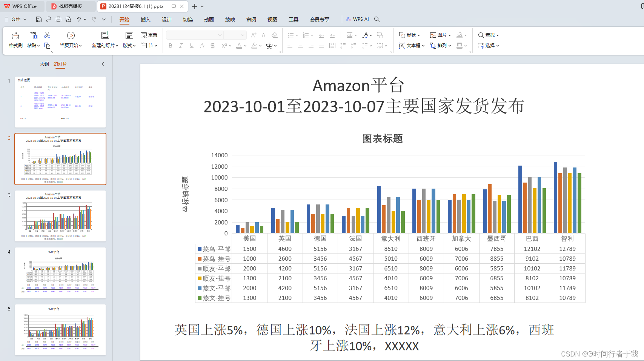This screenshot has height=361, width=644.
Task: Switch to the 动画 Animation tab
Action: coord(209,20)
